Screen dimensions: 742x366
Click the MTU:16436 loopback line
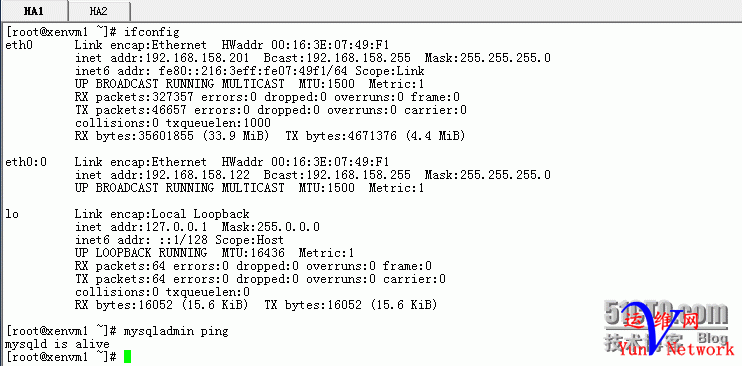214,253
